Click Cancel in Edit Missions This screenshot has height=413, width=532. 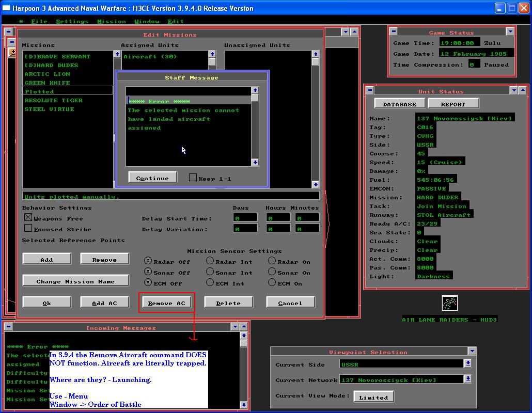point(290,302)
